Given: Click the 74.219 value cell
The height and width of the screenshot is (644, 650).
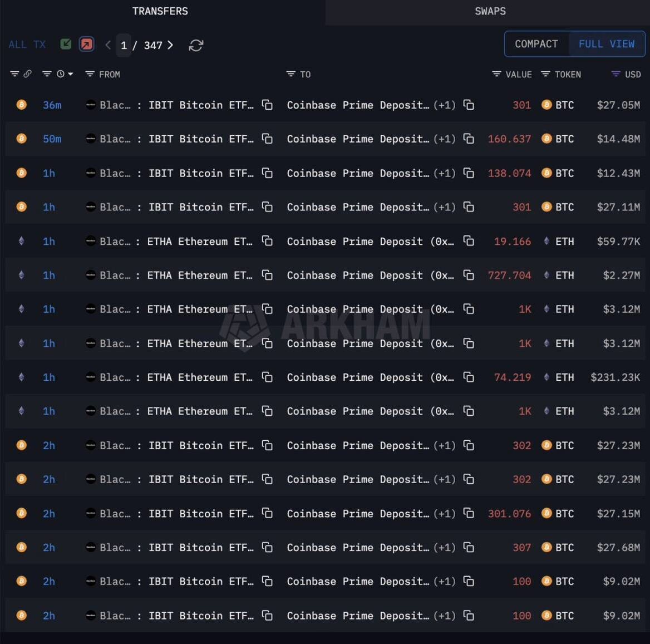Looking at the screenshot, I should tap(513, 377).
